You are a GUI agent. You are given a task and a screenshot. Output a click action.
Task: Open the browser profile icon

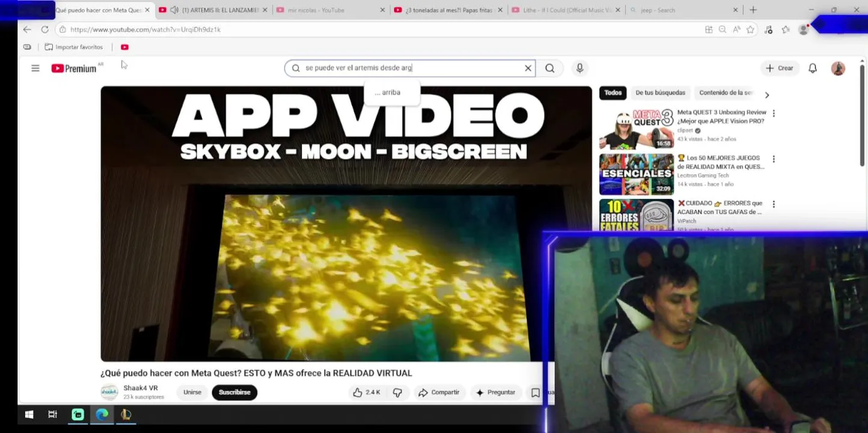pyautogui.click(x=803, y=29)
